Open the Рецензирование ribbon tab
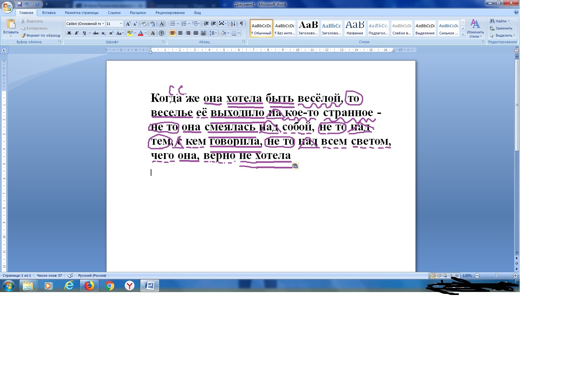Viewport: 573px width, 392px height. tap(170, 13)
